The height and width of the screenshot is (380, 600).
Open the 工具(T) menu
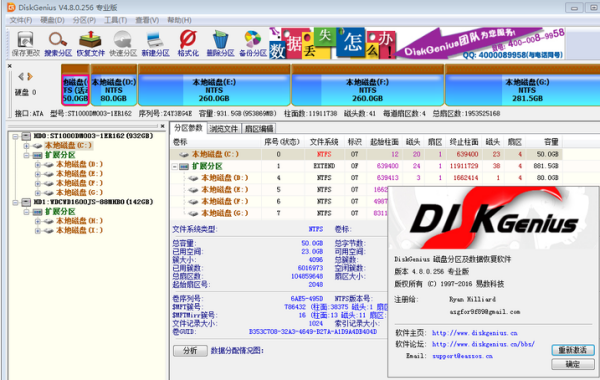tap(116, 20)
